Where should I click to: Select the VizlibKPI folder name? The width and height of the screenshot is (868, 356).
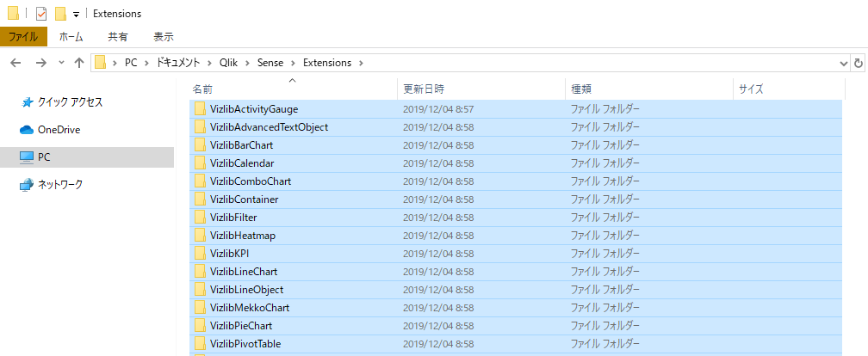(x=231, y=254)
